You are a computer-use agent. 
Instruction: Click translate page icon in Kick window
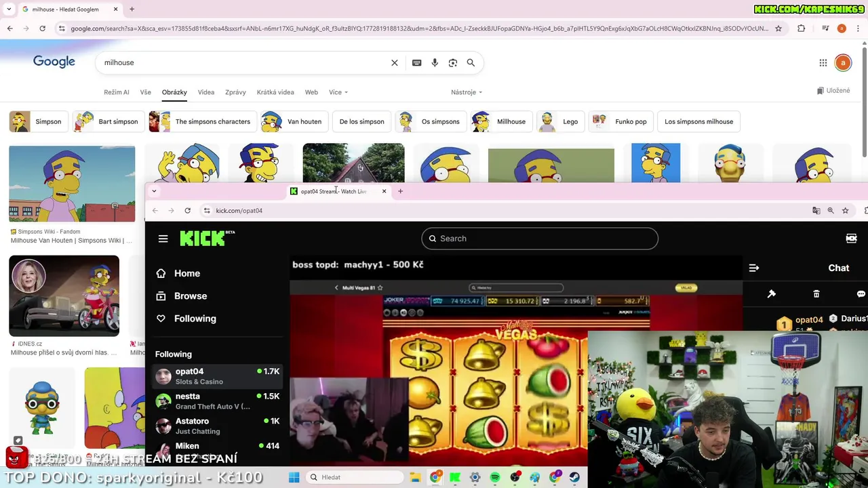[x=816, y=211]
